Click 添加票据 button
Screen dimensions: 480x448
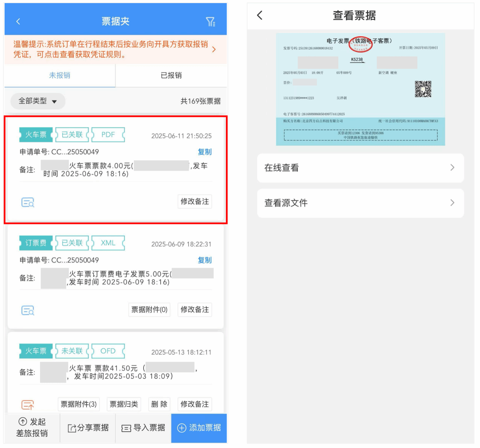pyautogui.click(x=199, y=428)
